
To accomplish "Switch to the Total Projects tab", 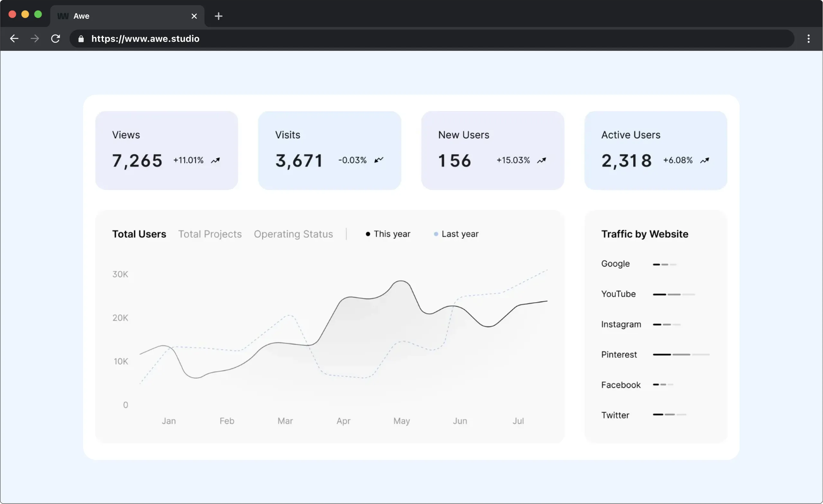I will click(x=210, y=234).
